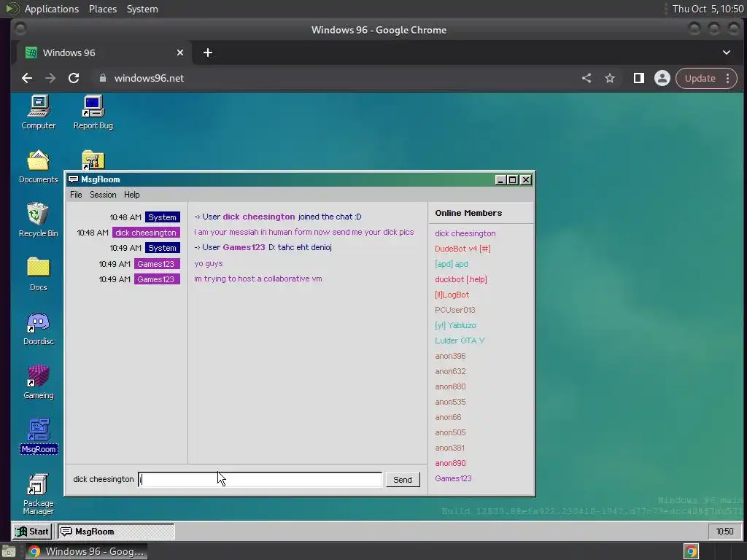
Task: Click the Chrome forward arrow
Action: (50, 78)
